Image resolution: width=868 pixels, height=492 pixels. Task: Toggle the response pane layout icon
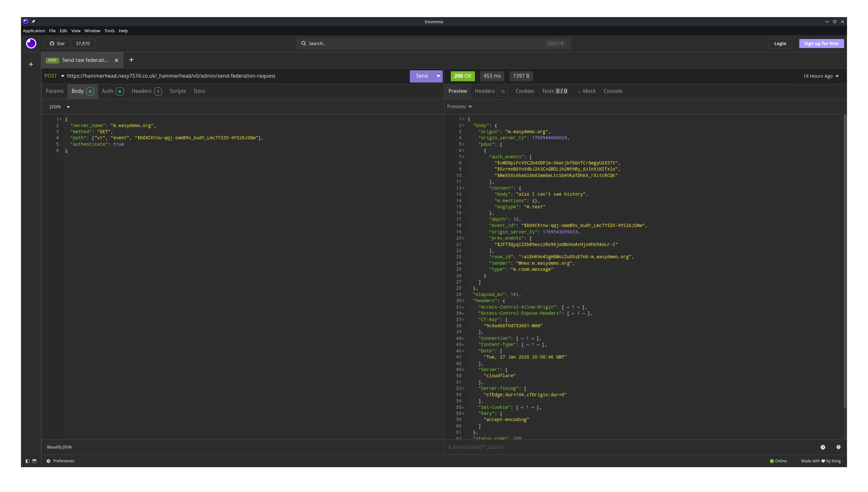point(34,461)
